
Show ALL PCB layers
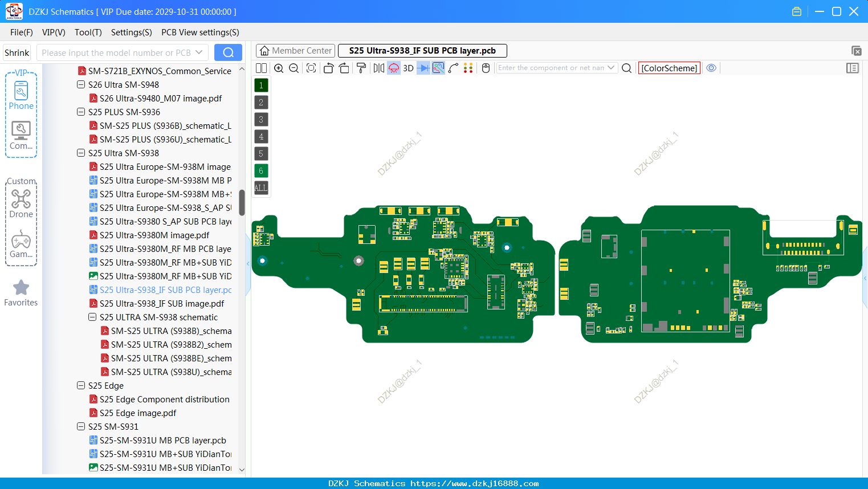pos(261,188)
